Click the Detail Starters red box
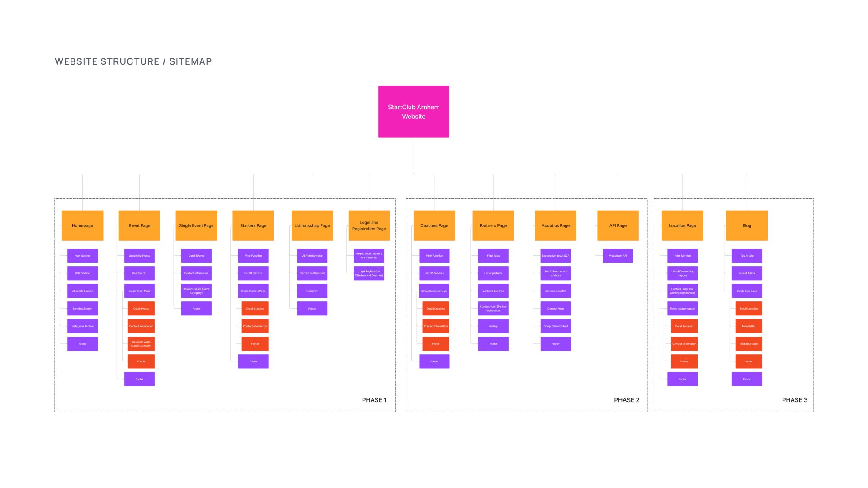The width and height of the screenshot is (868, 488). [255, 309]
